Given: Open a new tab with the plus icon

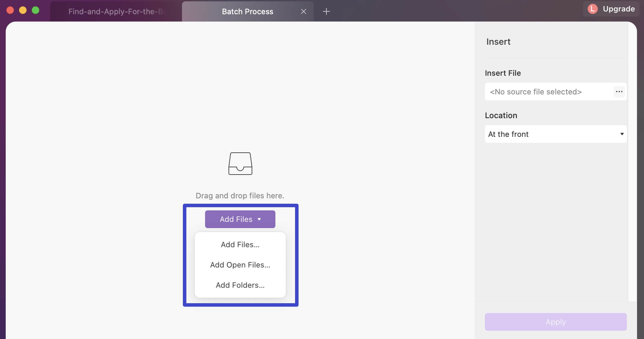Looking at the screenshot, I should click(326, 11).
